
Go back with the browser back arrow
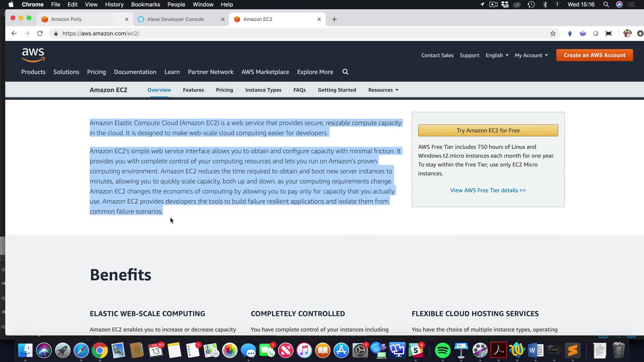point(14,34)
